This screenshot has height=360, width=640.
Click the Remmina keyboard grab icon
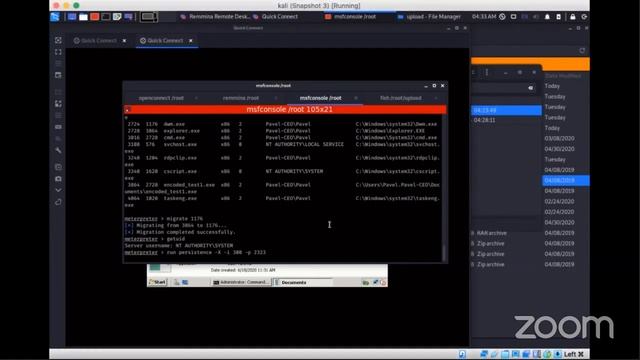[58, 127]
